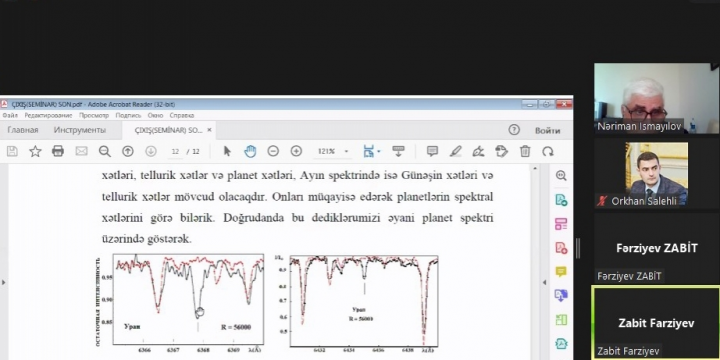
Task: Open the search tool in the right pane
Action: (x=561, y=175)
